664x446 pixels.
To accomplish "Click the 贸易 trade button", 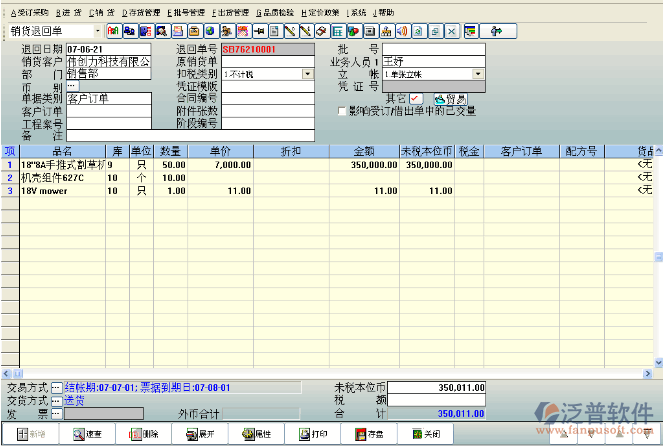I will (x=451, y=98).
